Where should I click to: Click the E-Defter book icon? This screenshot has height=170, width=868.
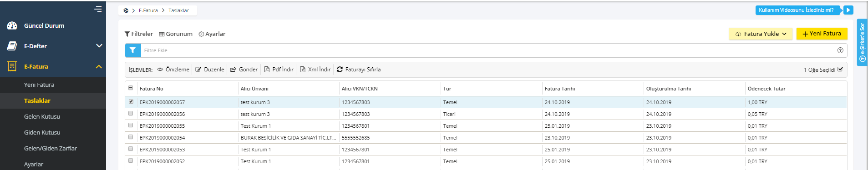[x=12, y=46]
